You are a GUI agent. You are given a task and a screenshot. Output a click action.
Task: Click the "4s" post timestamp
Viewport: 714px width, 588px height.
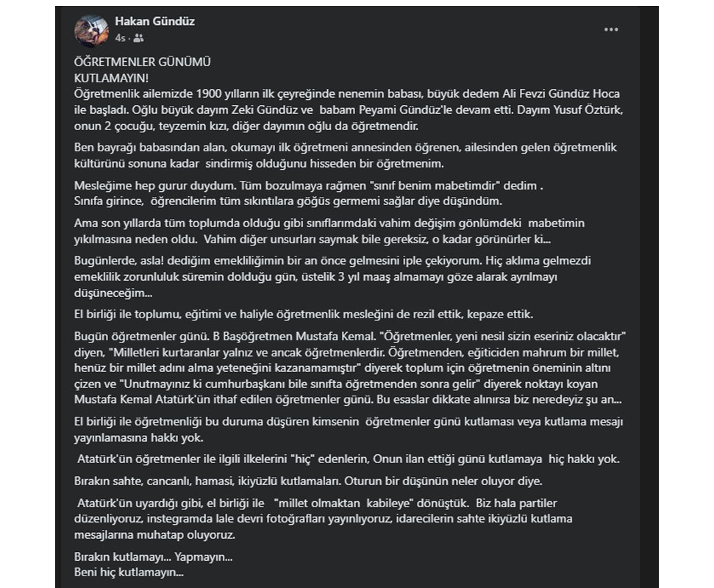click(x=120, y=37)
